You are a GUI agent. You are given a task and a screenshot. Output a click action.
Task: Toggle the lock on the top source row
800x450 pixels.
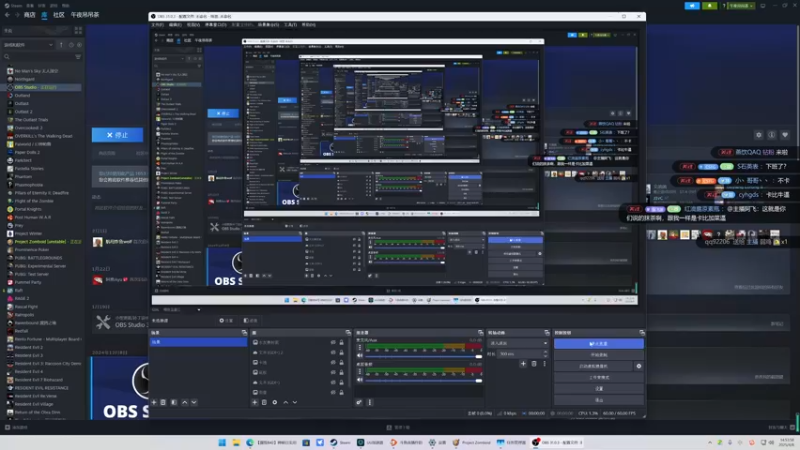click(x=341, y=342)
